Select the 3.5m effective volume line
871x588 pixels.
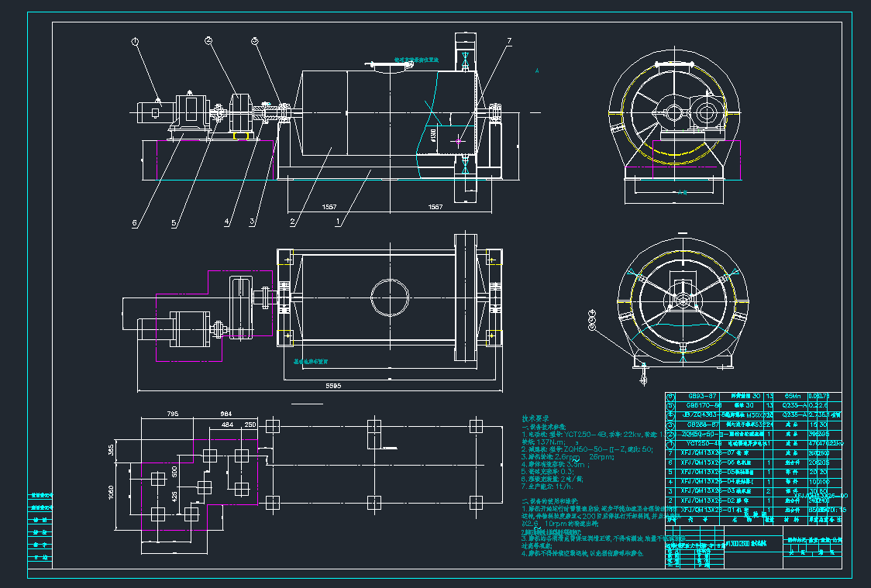556,464
